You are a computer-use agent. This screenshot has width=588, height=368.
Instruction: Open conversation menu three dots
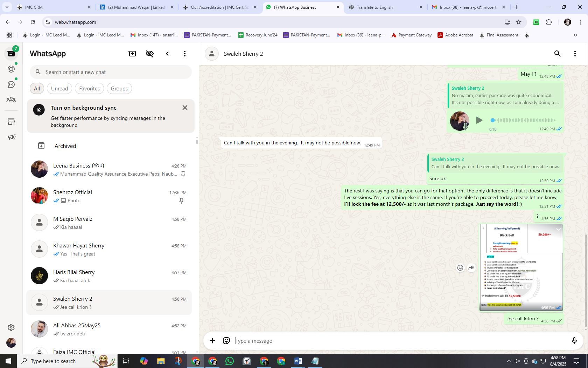click(x=575, y=54)
